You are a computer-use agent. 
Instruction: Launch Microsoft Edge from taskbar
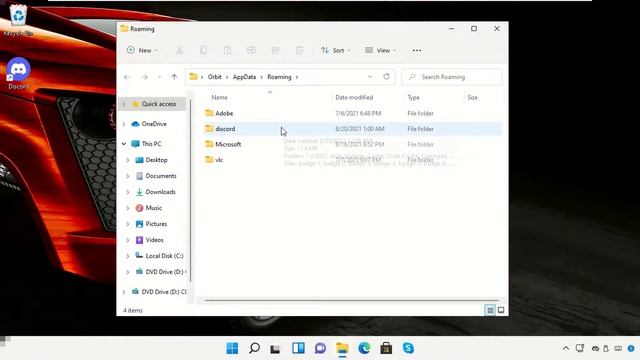click(364, 348)
